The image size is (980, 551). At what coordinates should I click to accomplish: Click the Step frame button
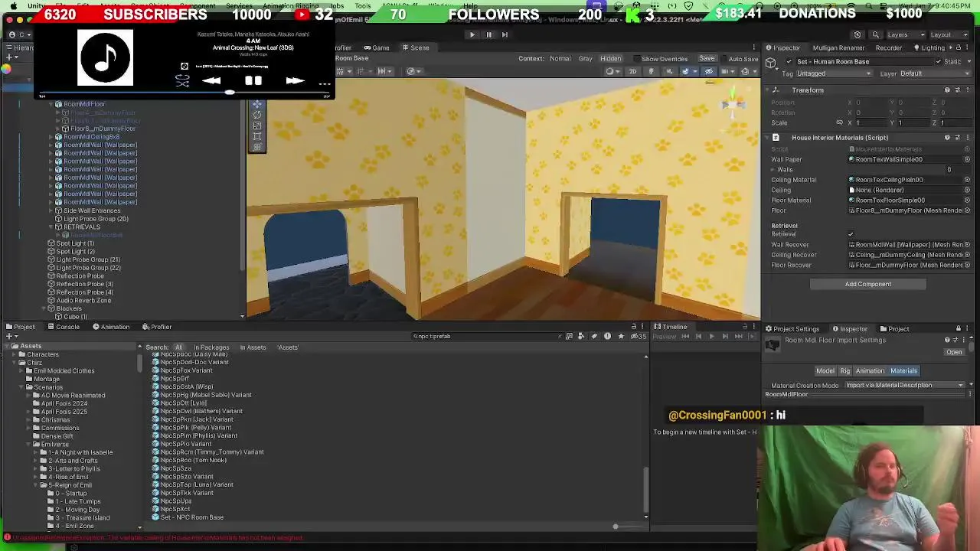click(505, 34)
